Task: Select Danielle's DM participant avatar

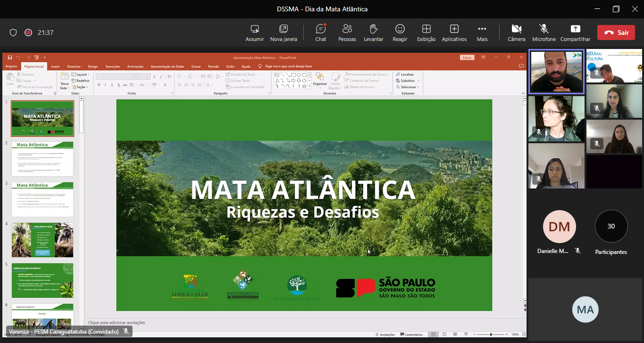Action: click(x=559, y=227)
